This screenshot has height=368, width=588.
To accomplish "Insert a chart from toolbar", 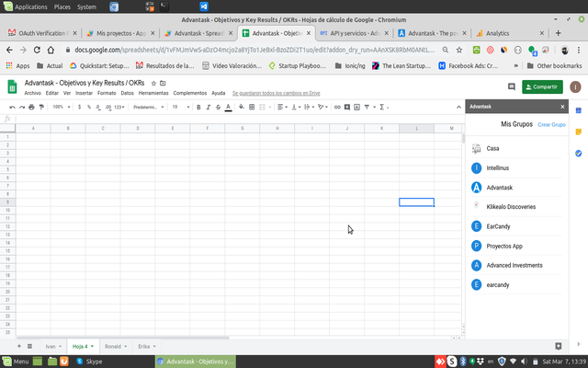I will [x=357, y=107].
